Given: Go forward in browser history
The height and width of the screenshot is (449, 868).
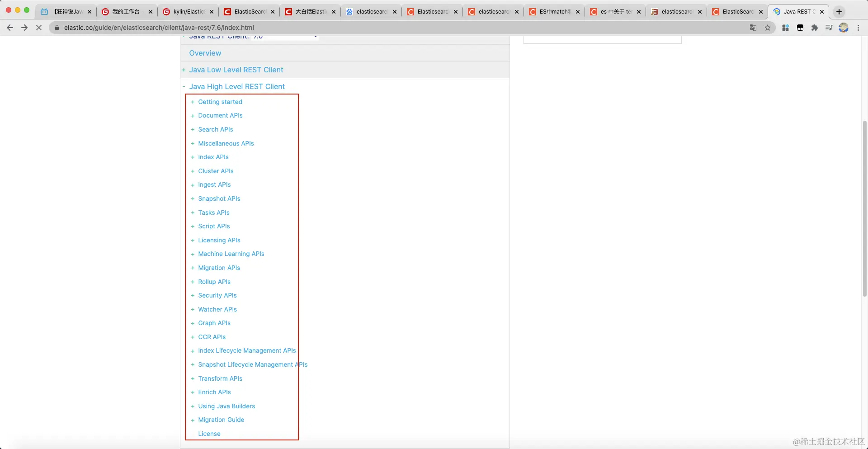Looking at the screenshot, I should coord(24,28).
